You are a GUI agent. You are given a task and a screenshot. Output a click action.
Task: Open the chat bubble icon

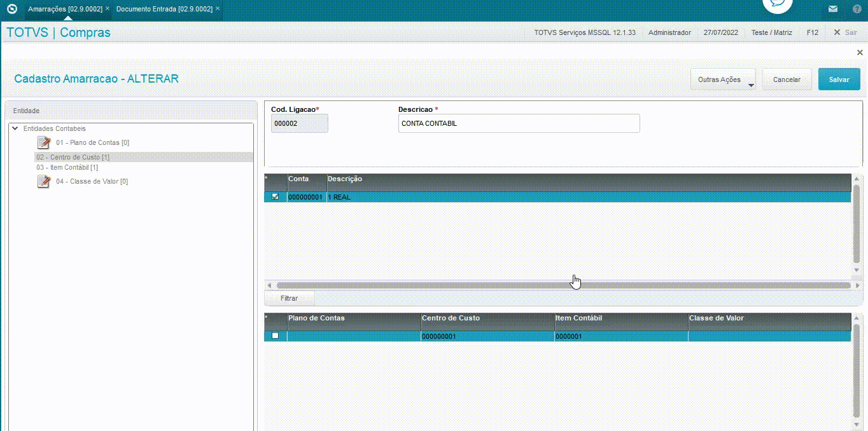pyautogui.click(x=777, y=4)
